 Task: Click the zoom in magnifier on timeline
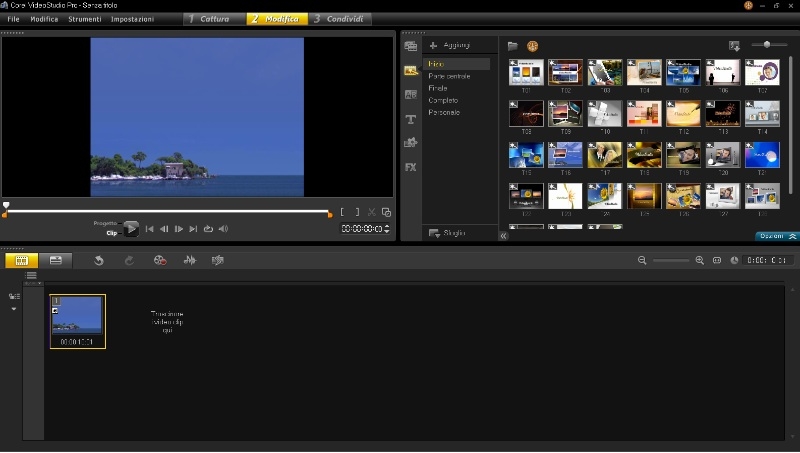700,260
